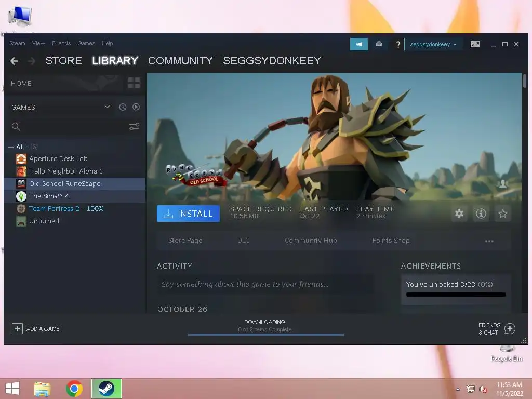The height and width of the screenshot is (399, 532).
Task: Click the ACHIEVEMENTS heading
Action: tap(431, 266)
